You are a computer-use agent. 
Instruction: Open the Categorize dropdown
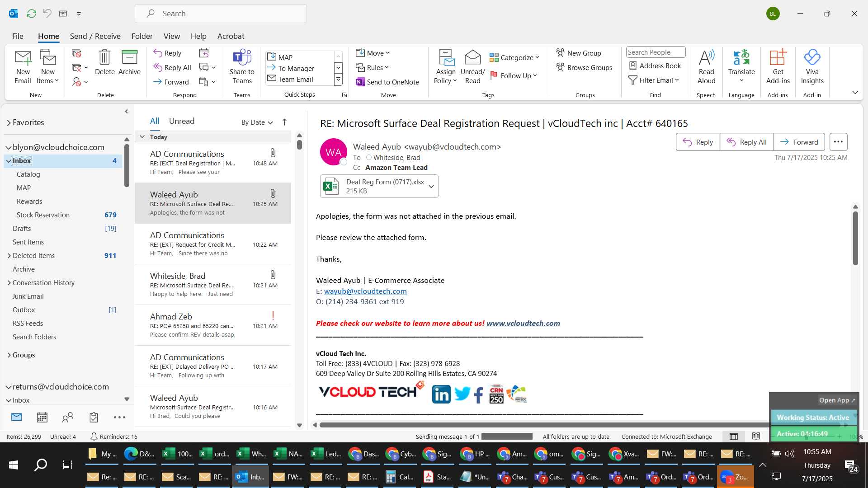click(514, 57)
